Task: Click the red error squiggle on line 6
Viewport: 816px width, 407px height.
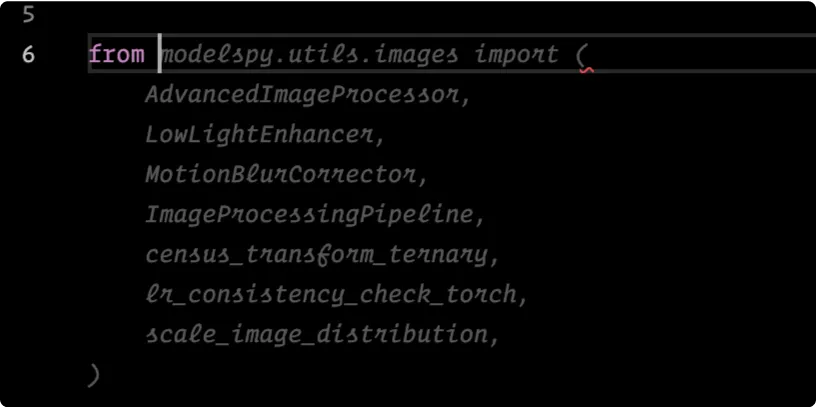Action: [587, 69]
